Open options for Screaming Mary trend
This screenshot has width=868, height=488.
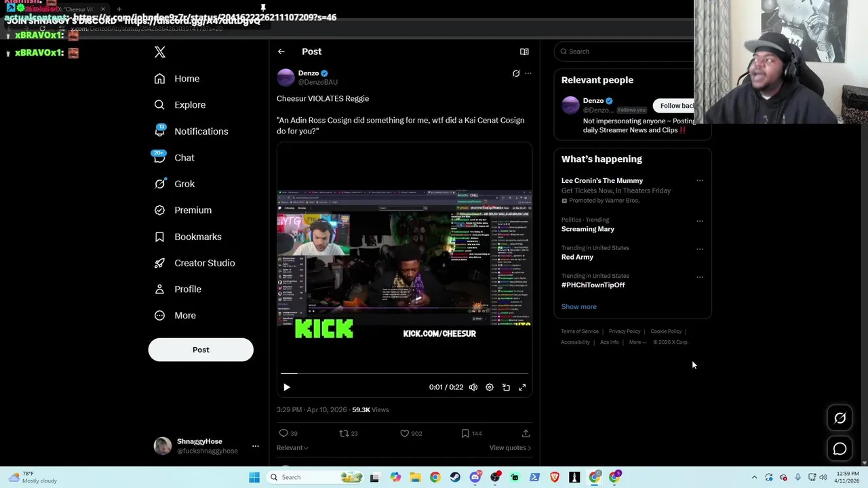point(700,221)
